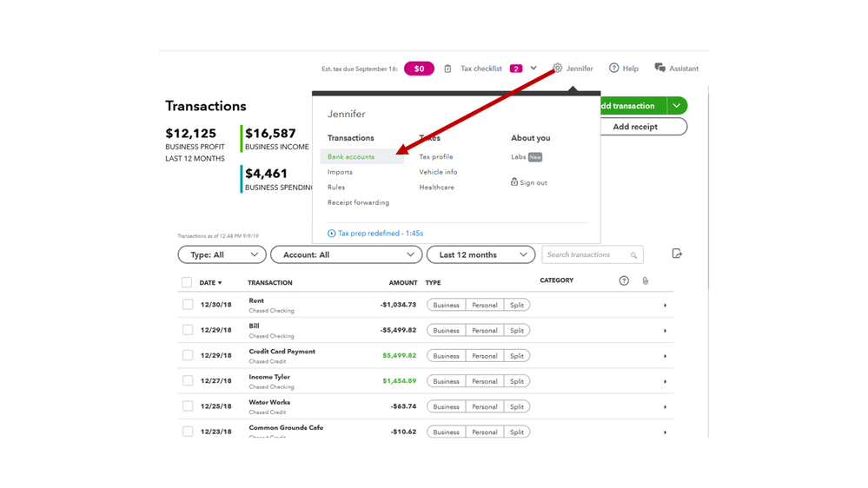
Task: Click the $12,125 business profit figure
Action: coord(191,134)
